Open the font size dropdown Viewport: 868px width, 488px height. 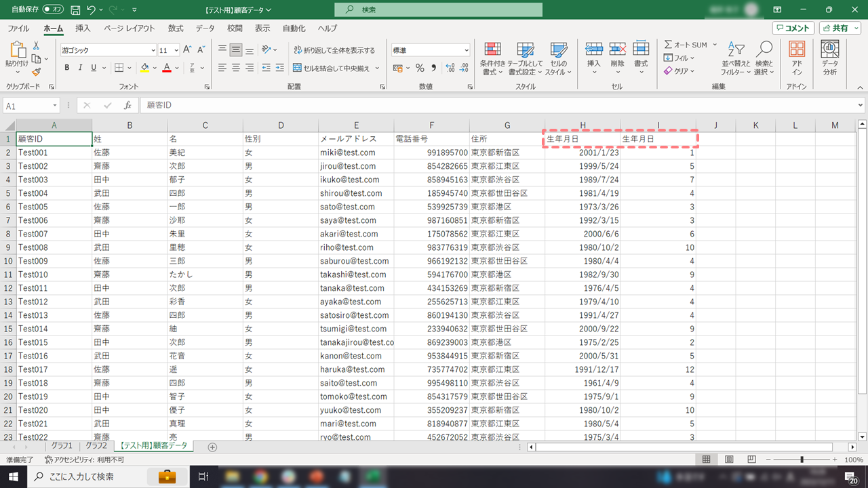177,50
